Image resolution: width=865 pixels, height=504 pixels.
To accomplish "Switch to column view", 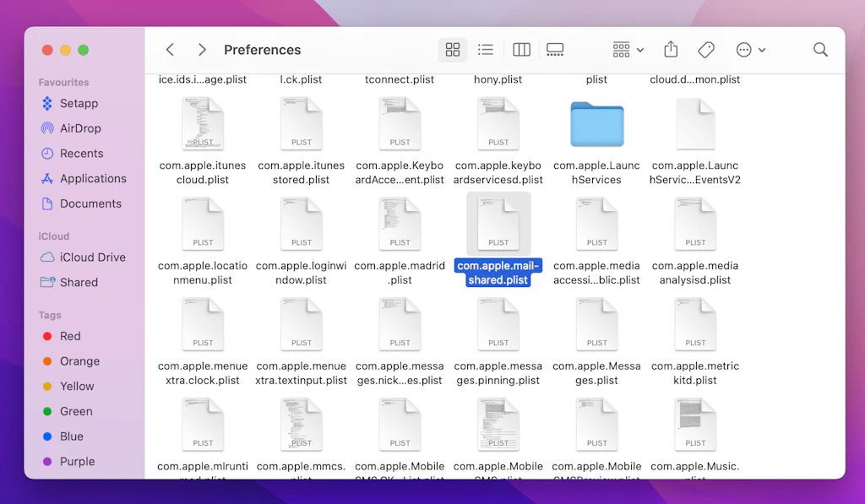I will [x=521, y=50].
